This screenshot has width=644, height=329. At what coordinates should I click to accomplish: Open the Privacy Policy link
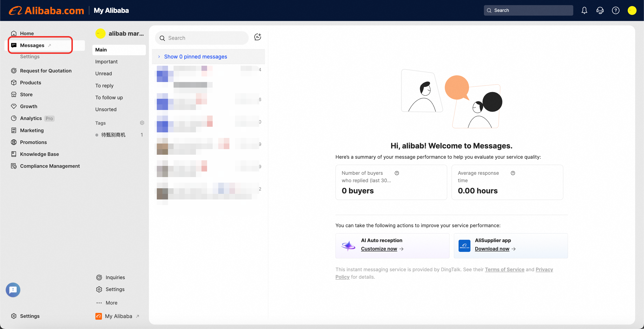click(x=544, y=269)
